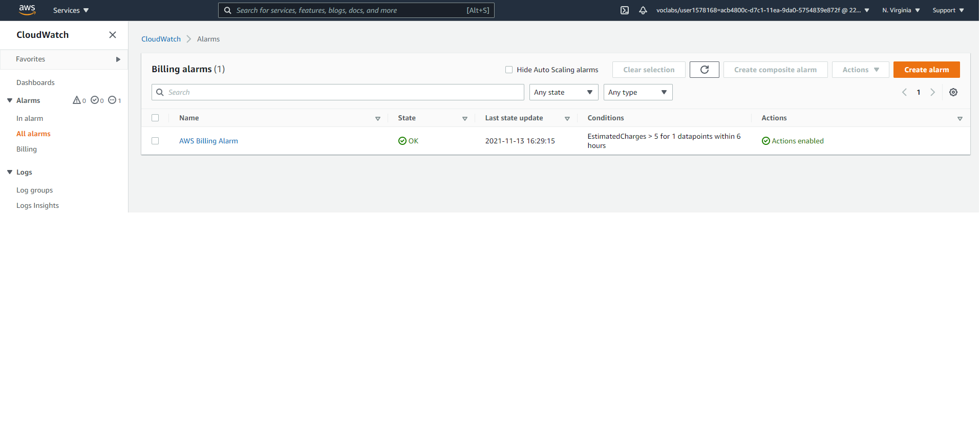Collapse the Logs sidebar section
Viewport: 980px width, 447px height.
pyautogui.click(x=10, y=172)
